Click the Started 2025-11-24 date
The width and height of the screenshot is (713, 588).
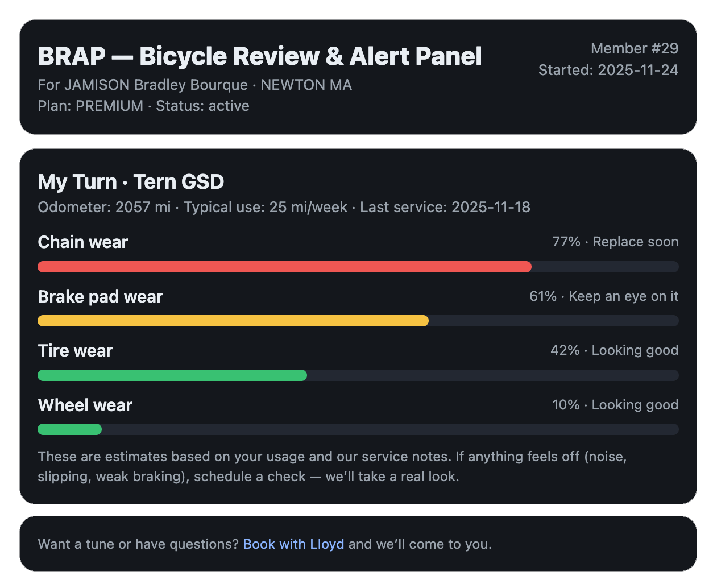[608, 70]
